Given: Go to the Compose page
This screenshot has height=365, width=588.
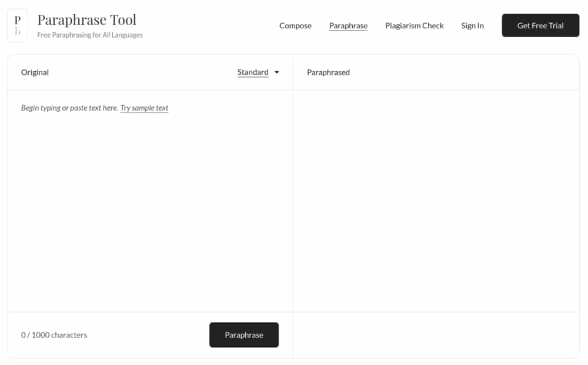Looking at the screenshot, I should pyautogui.click(x=295, y=26).
